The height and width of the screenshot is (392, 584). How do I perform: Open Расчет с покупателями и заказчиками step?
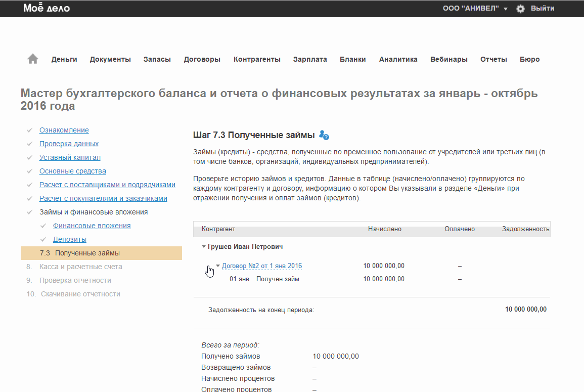(x=103, y=198)
